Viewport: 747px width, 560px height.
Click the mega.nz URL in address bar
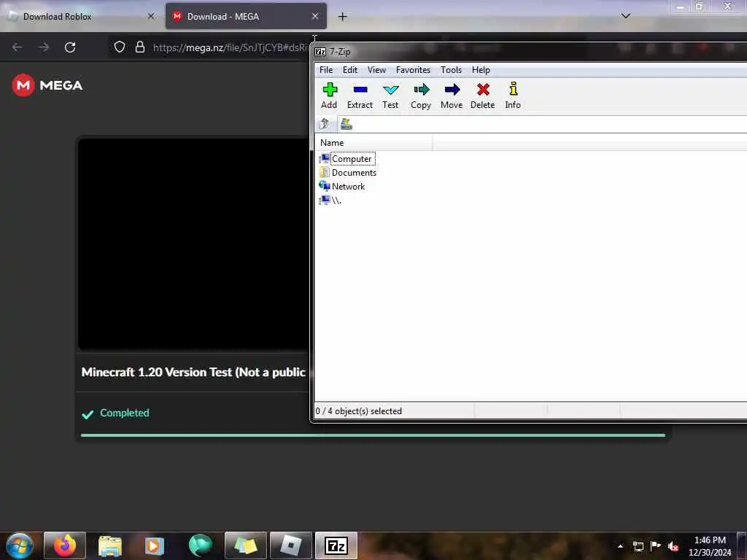click(231, 47)
